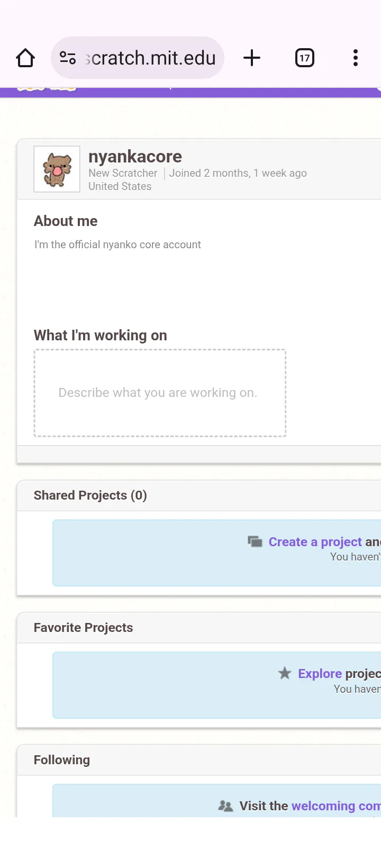Click the 'Describe what you are working on' box
The width and height of the screenshot is (381, 868).
tap(160, 393)
